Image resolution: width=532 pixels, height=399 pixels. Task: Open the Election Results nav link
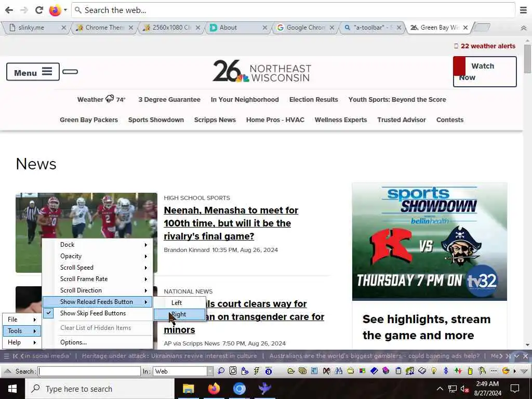point(313,99)
